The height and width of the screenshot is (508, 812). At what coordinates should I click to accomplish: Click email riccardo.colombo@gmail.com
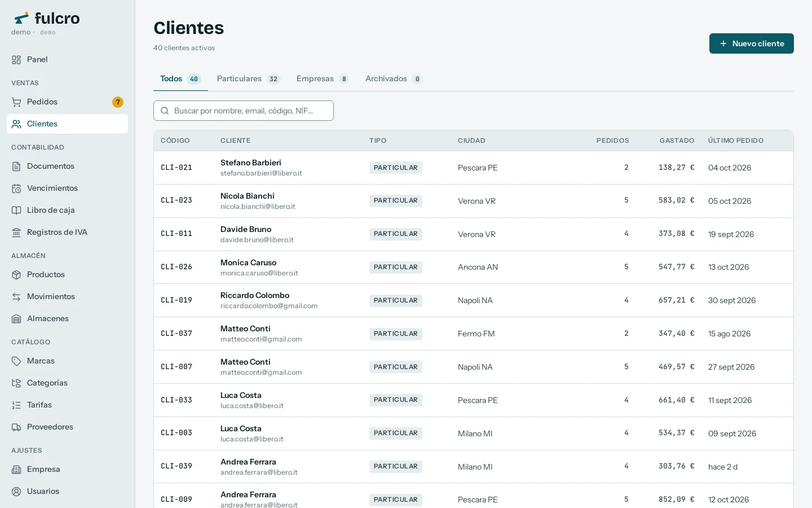click(x=269, y=306)
